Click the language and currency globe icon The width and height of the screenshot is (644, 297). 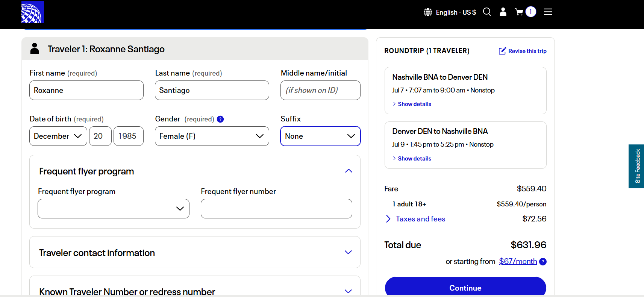428,12
